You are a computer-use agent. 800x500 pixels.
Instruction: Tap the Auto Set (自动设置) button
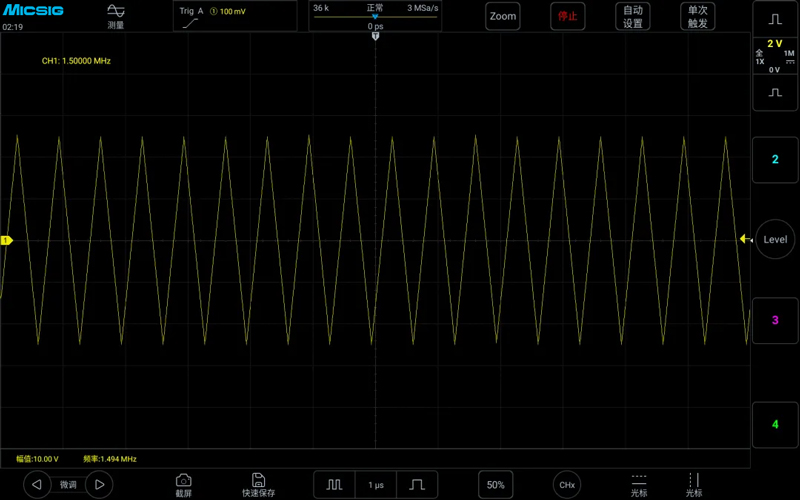click(x=633, y=16)
